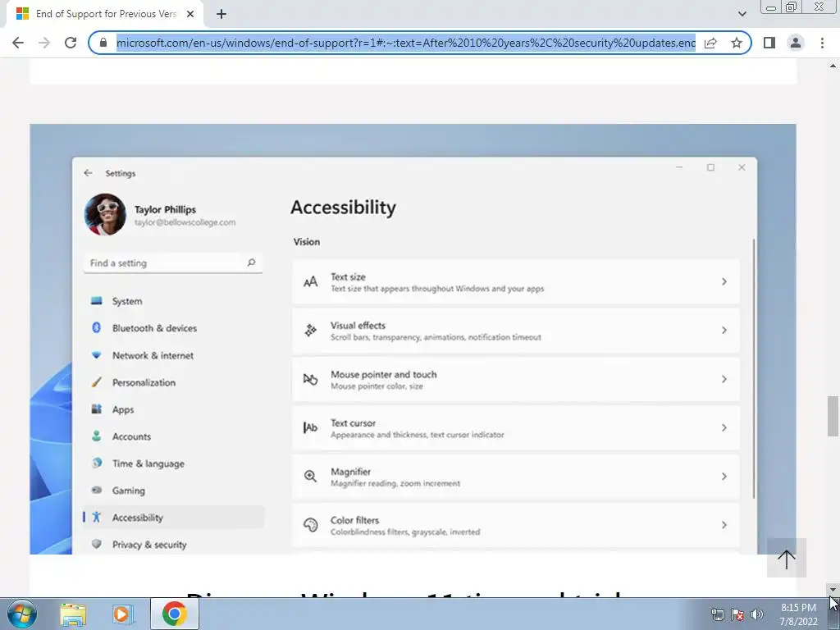Select Accessibility in the sidebar

click(173, 518)
